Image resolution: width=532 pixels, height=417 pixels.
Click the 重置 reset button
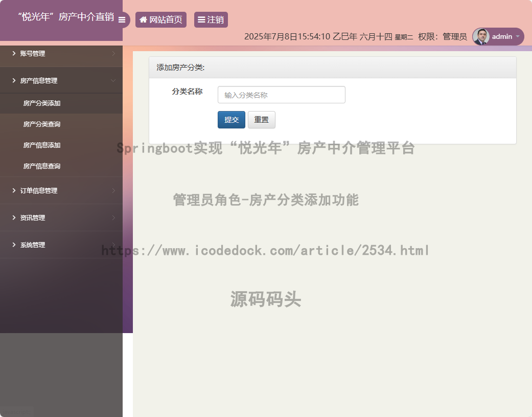tap(261, 120)
